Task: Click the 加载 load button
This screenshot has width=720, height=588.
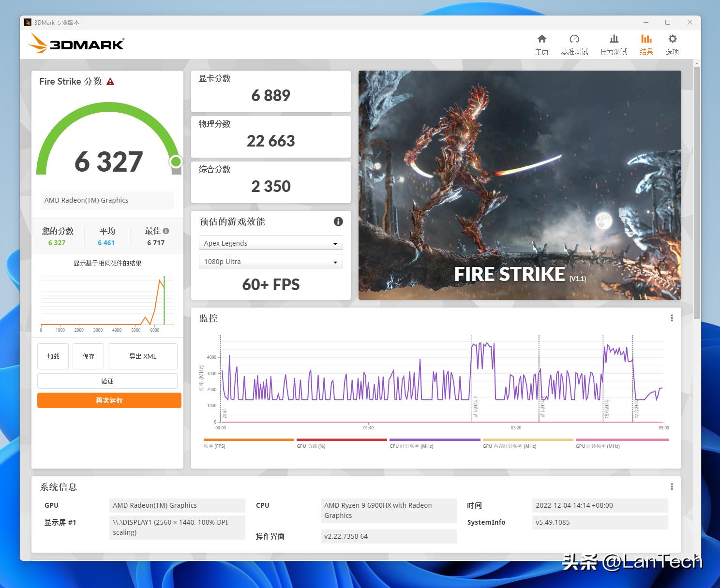Action: click(53, 356)
